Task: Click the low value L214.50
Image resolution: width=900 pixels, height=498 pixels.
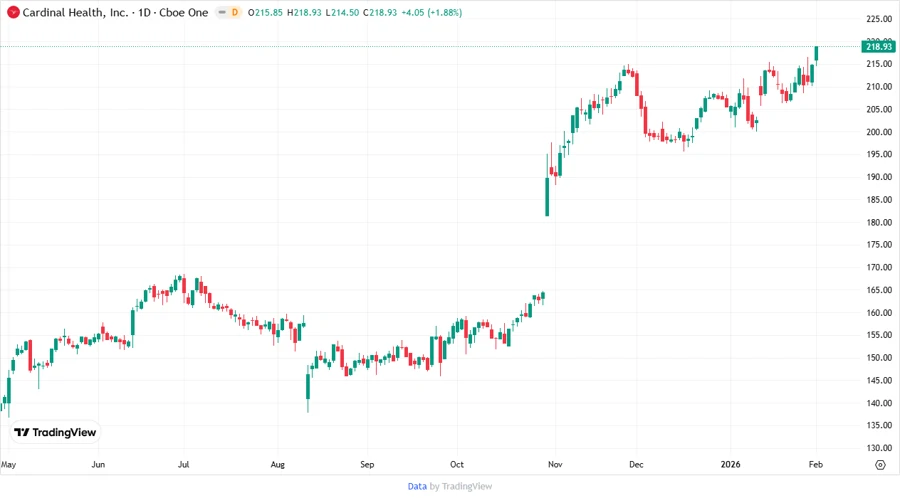Action: click(x=342, y=12)
